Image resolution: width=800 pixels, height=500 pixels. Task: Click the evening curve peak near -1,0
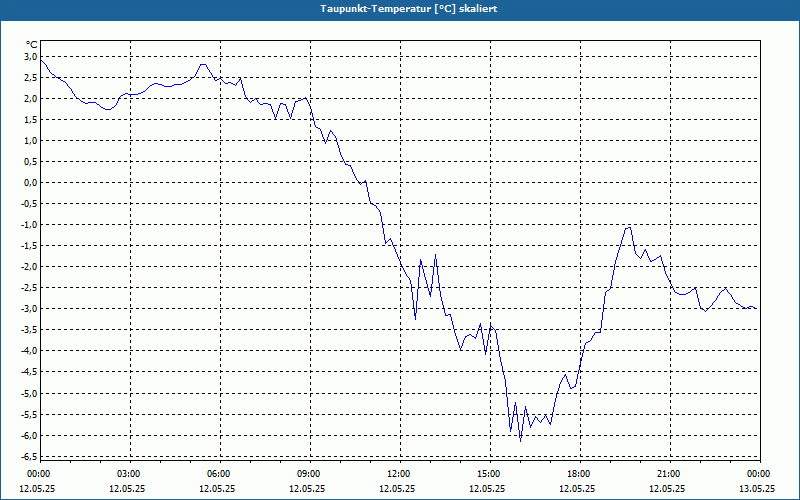click(x=630, y=228)
